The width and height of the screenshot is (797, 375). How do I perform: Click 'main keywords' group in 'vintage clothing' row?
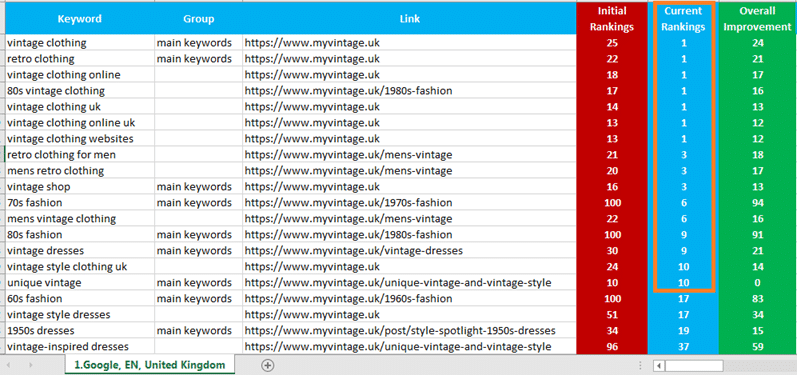pos(199,43)
